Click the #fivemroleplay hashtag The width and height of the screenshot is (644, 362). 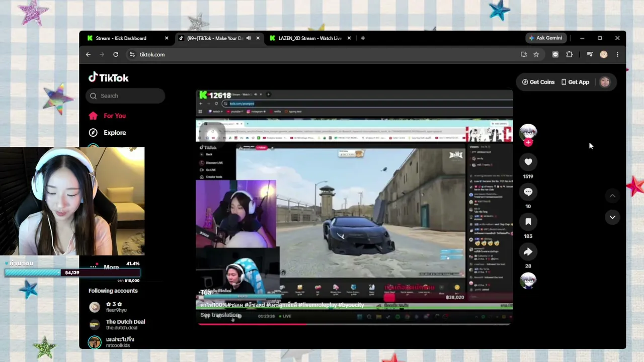[x=317, y=305]
